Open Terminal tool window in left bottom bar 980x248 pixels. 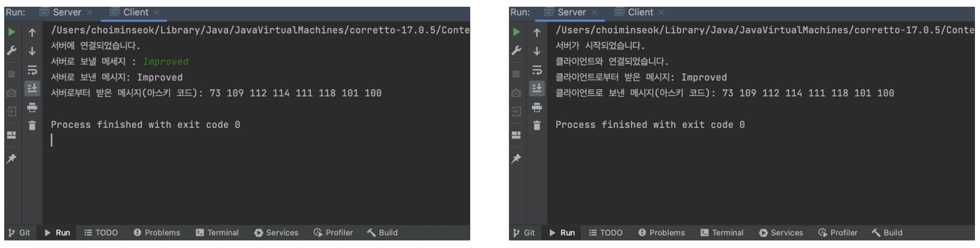(217, 232)
